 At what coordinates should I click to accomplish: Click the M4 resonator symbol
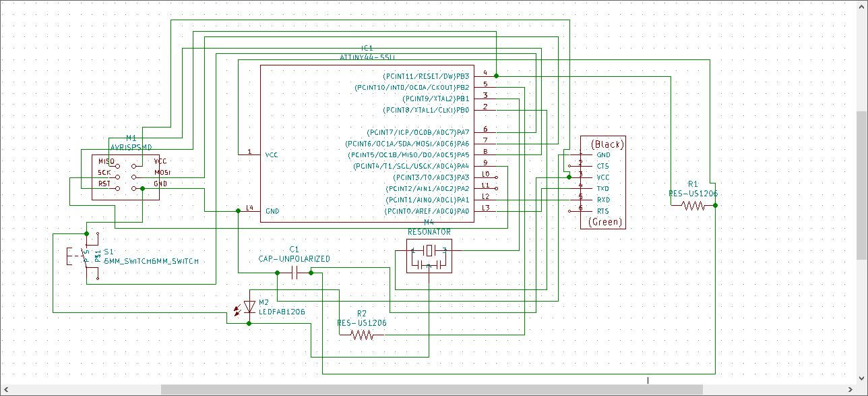tap(429, 256)
